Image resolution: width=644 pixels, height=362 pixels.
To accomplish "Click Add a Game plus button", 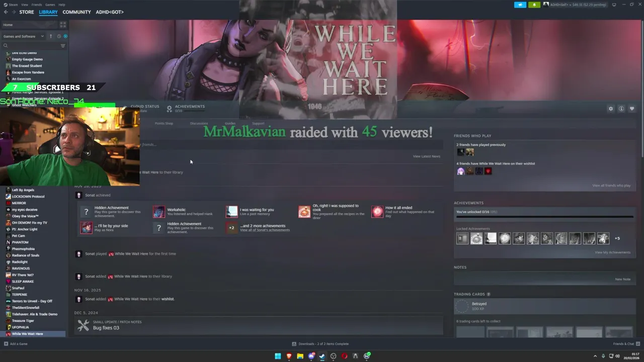I will pos(16,344).
